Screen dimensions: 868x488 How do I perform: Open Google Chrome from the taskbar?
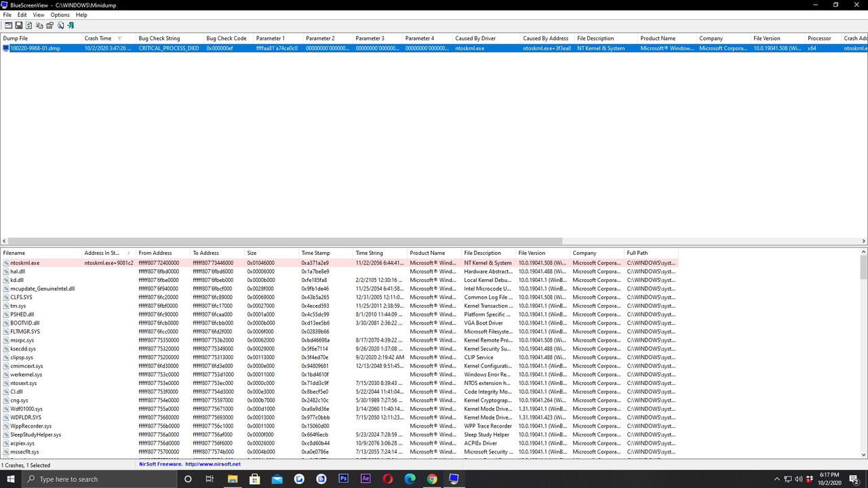coord(432,479)
